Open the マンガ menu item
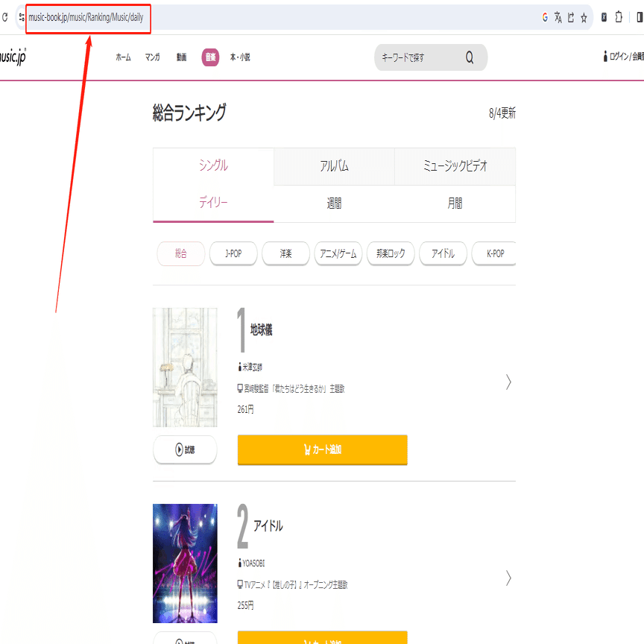The image size is (644, 644). tap(152, 57)
